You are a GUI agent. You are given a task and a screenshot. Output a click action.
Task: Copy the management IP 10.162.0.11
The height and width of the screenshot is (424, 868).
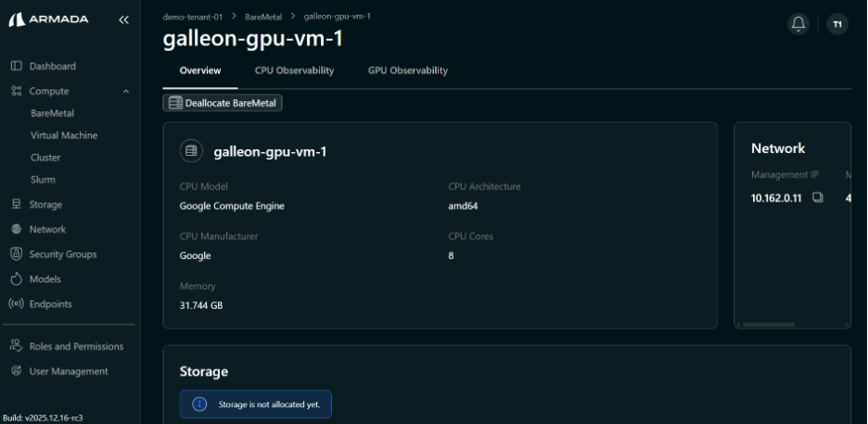817,198
